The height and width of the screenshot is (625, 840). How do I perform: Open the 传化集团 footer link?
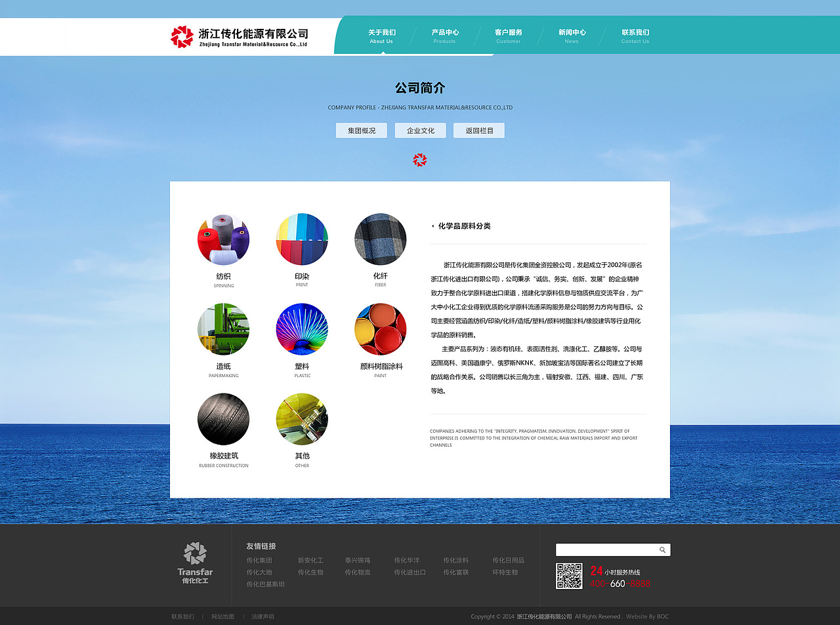pos(259,561)
